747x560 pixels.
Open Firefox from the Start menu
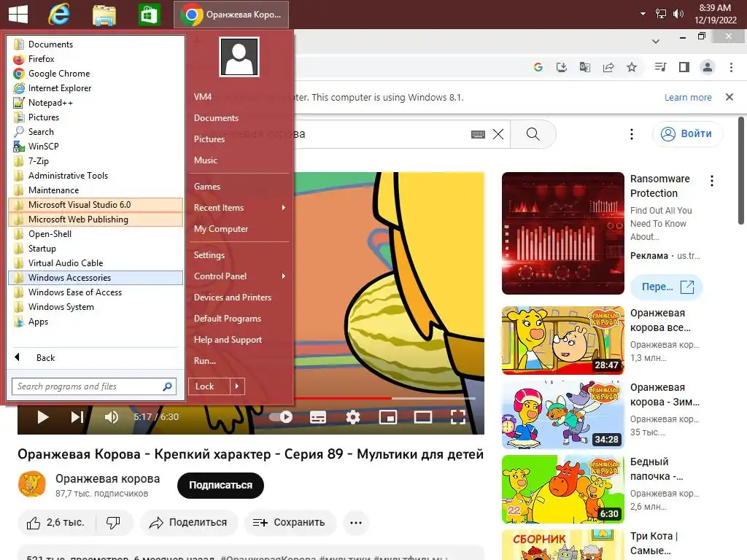pos(96,59)
